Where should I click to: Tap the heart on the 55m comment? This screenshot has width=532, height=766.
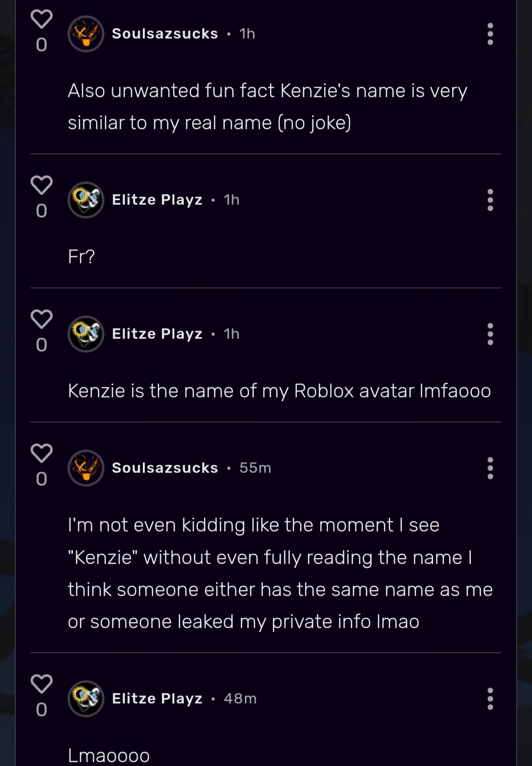point(41,453)
